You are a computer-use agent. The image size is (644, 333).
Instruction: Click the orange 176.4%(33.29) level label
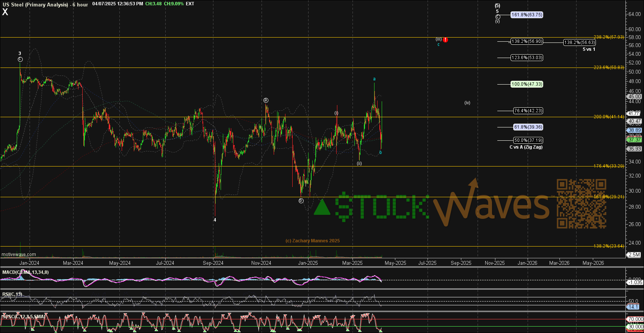pos(609,166)
